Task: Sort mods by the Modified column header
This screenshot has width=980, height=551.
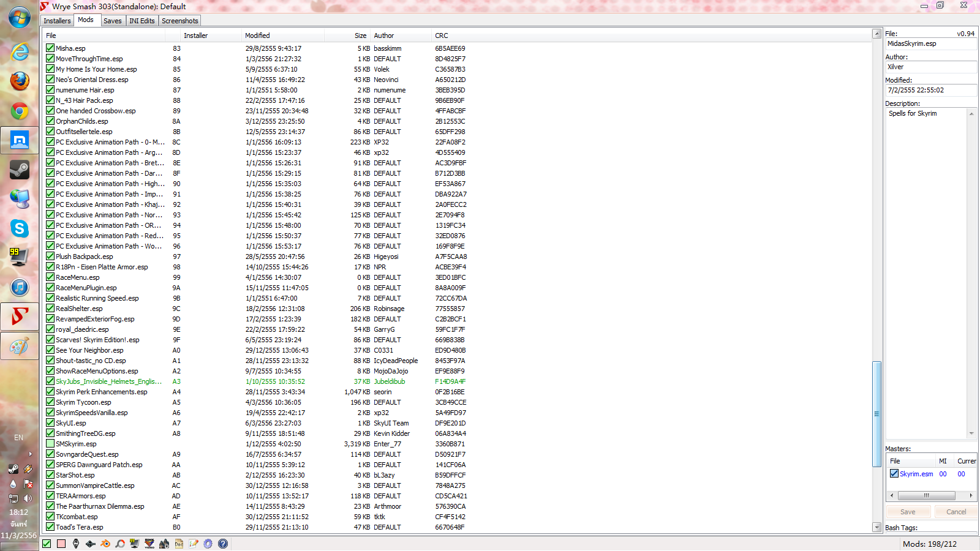Action: [283, 36]
